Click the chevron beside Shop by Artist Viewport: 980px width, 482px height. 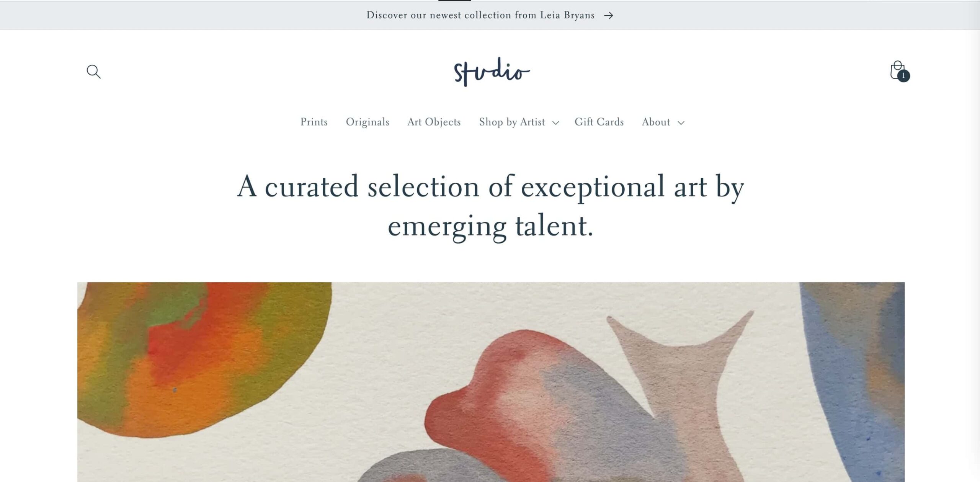pos(556,123)
